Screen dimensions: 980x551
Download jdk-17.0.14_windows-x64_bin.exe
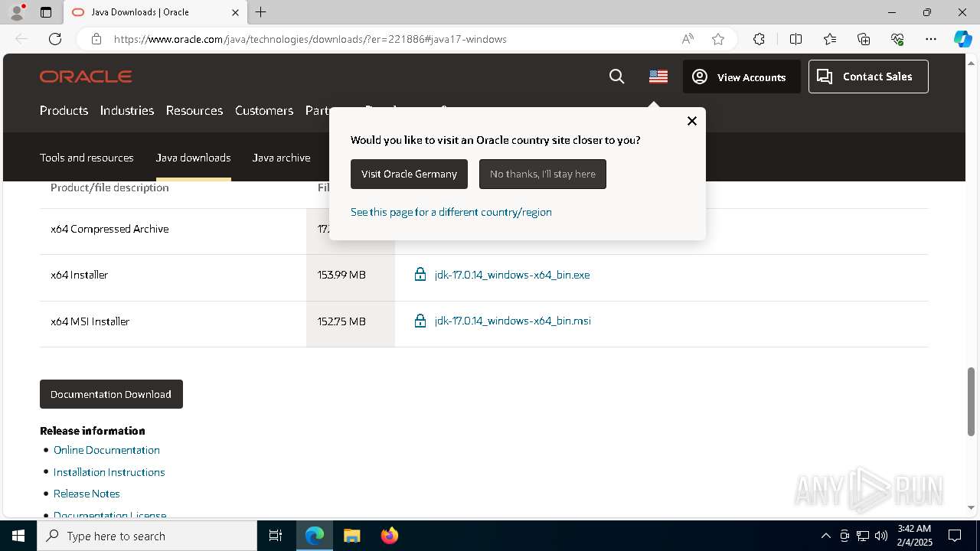coord(512,275)
